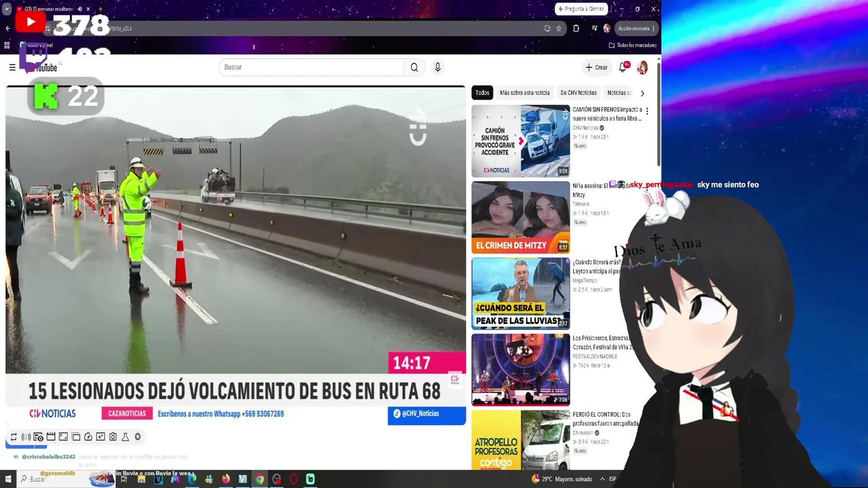
Task: Open a new Chrome tab with plus
Action: tap(100, 9)
